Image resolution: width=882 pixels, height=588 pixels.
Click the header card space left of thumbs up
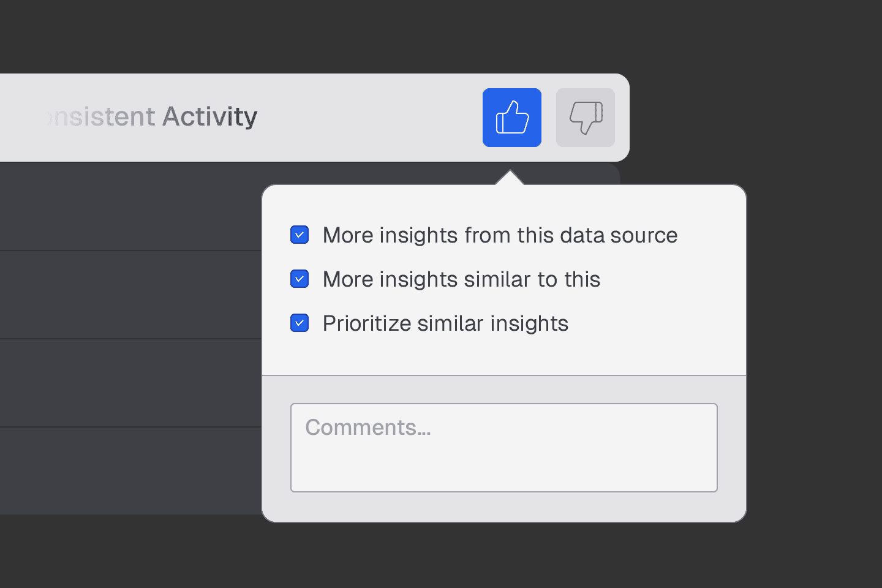point(367,118)
